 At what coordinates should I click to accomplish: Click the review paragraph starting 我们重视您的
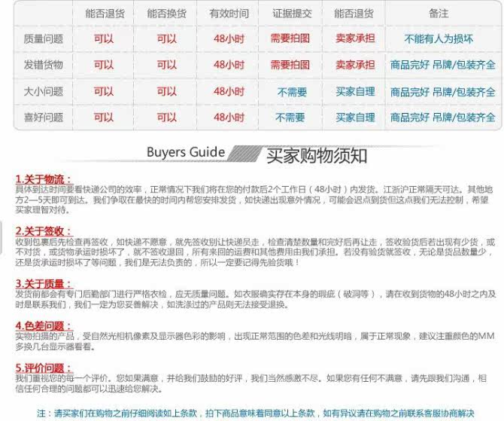pos(251,383)
